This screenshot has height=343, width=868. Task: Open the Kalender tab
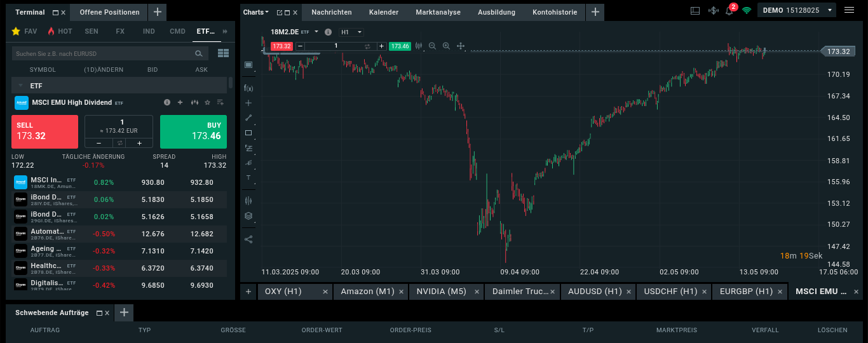coord(384,12)
